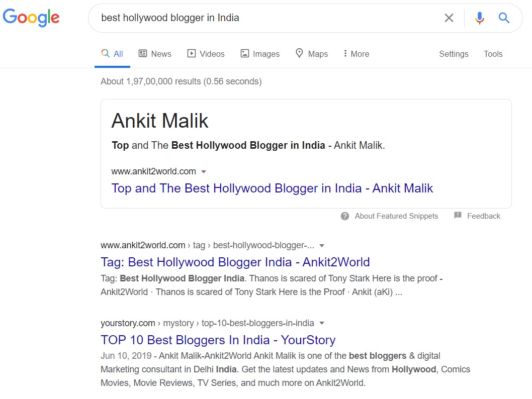
Task: Click the yourstory.com breadcrumb URL
Action: (207, 323)
